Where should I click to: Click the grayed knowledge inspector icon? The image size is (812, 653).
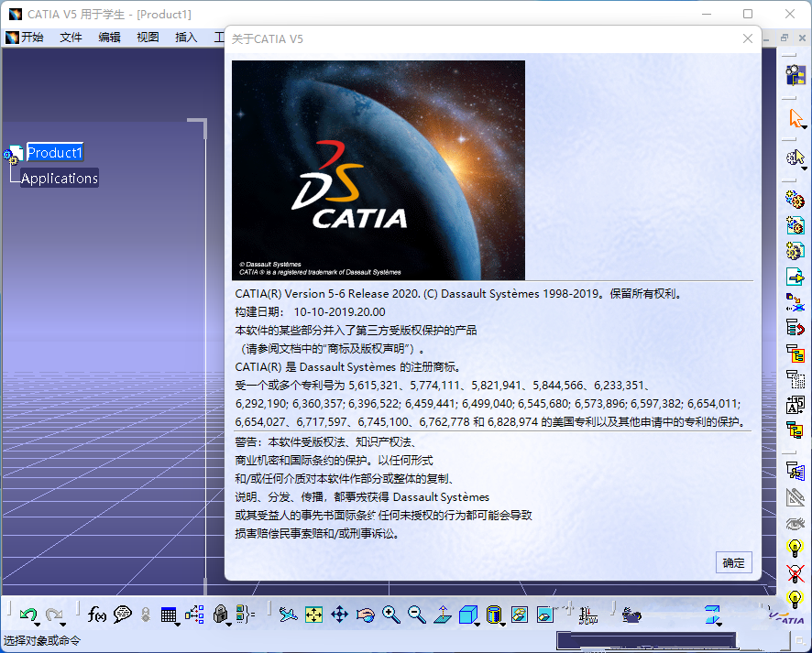point(146,615)
